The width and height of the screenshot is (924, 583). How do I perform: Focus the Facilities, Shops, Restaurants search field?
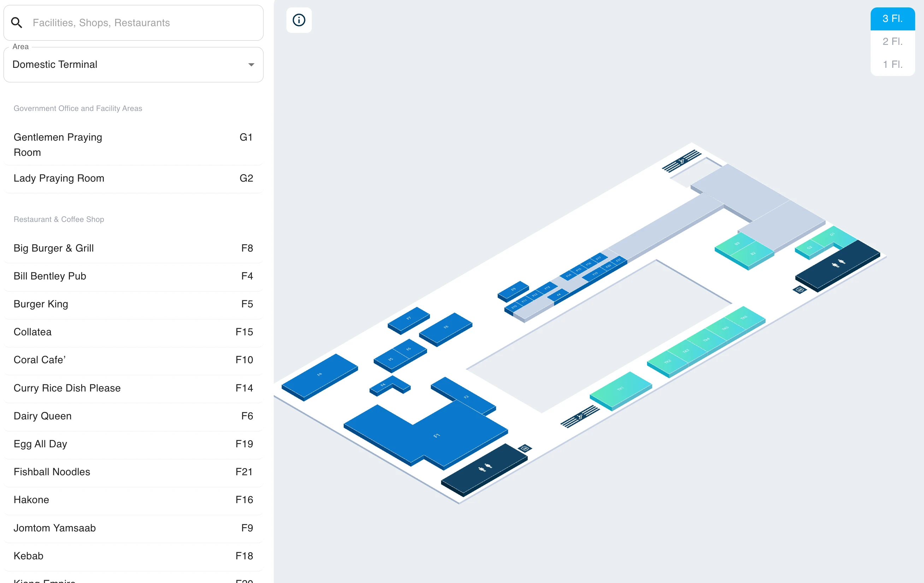[x=144, y=23]
